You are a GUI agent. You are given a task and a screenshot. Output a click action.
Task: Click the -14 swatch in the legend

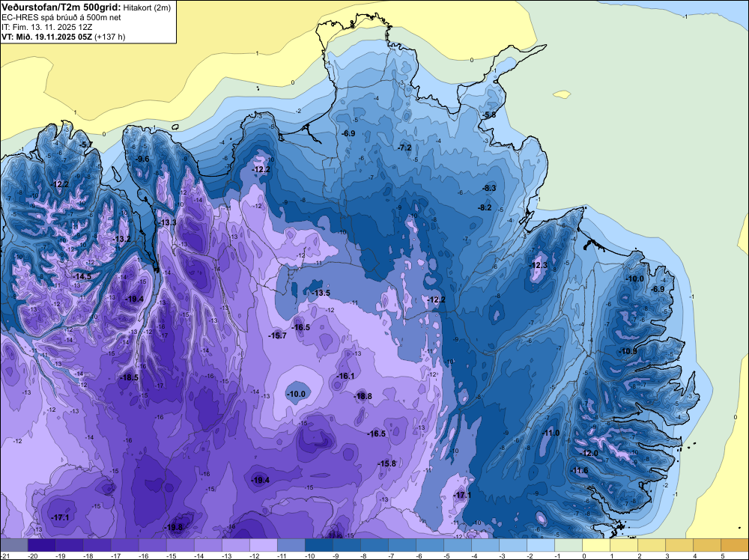coord(207,545)
